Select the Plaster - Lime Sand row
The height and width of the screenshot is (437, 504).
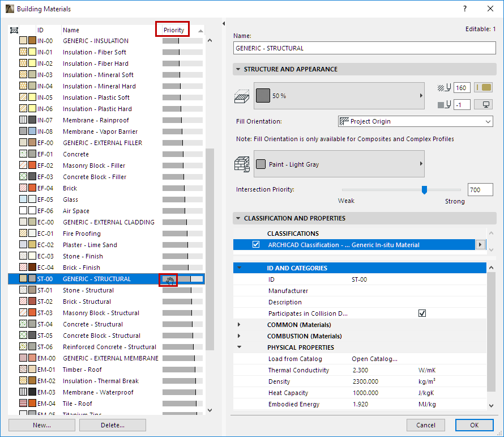pos(106,244)
